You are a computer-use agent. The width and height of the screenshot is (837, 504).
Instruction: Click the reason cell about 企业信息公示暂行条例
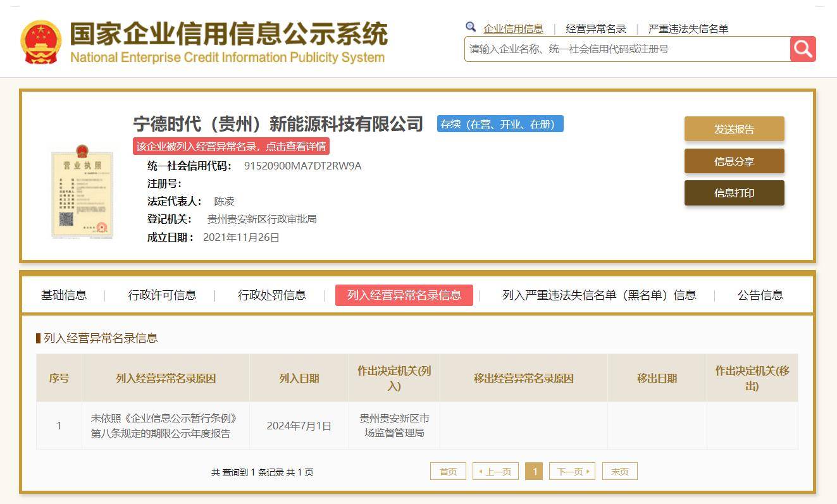point(166,426)
